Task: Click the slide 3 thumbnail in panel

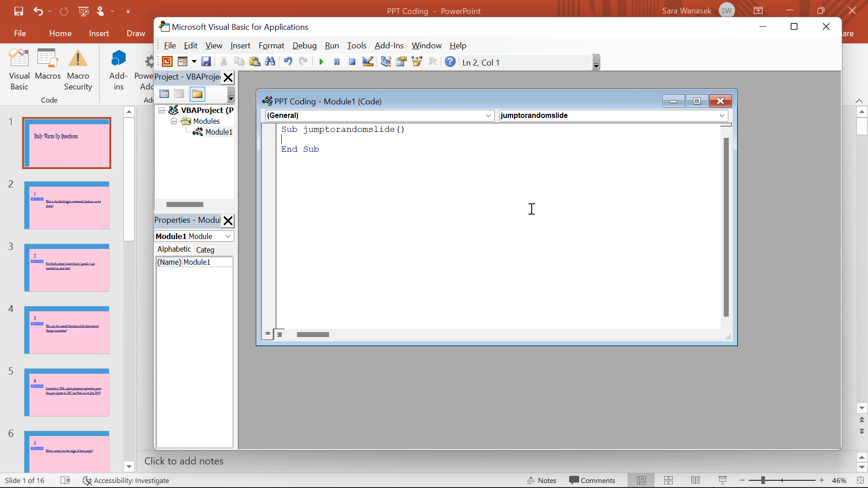Action: point(67,267)
